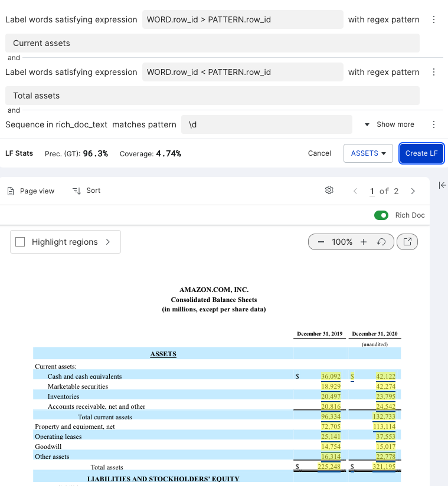Click the highlighted value 20,816
448x486 pixels.
[x=331, y=406]
